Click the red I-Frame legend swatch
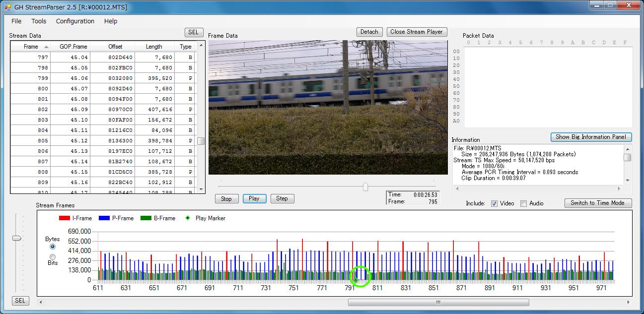This screenshot has height=314, width=644. [64, 218]
